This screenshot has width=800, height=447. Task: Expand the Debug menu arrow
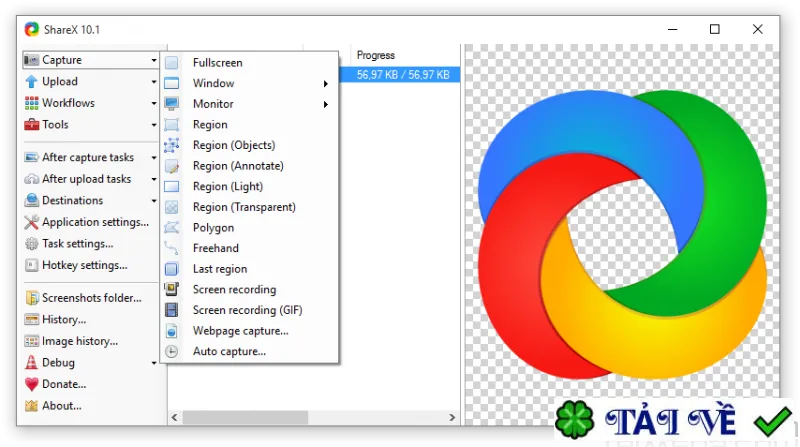pos(154,363)
